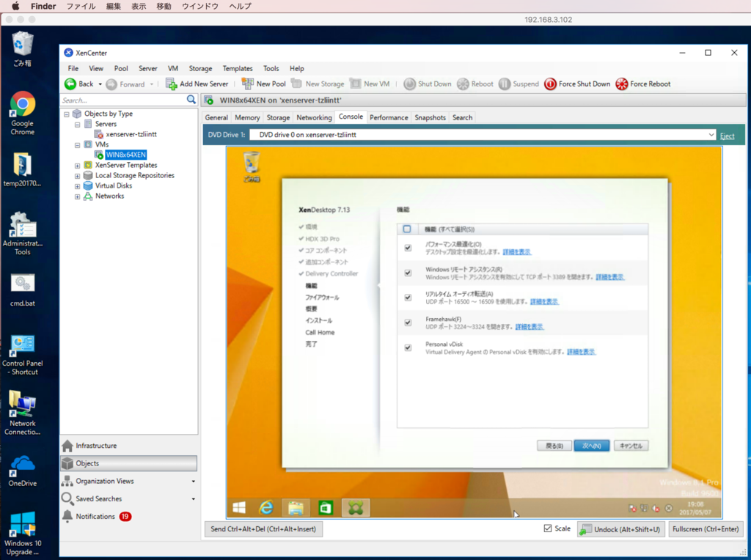Viewport: 751px width, 560px height.
Task: Click the green Store icon in VM taskbar
Action: pyautogui.click(x=326, y=507)
